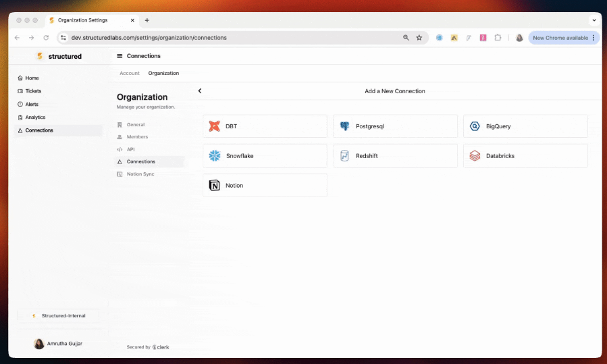Click the Alerts icon in sidebar
This screenshot has height=364, width=607.
tap(20, 104)
